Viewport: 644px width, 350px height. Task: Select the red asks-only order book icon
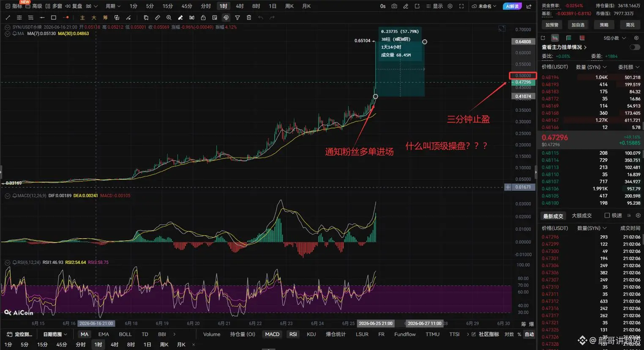coord(582,38)
